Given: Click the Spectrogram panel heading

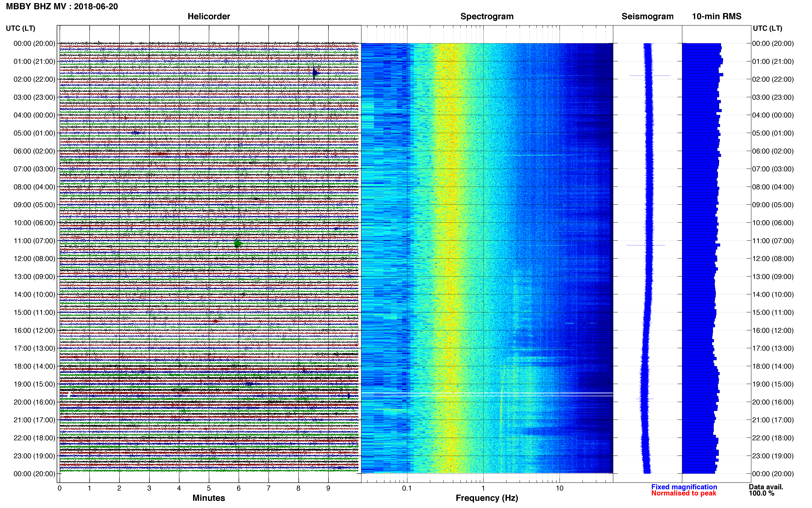Looking at the screenshot, I should click(487, 16).
